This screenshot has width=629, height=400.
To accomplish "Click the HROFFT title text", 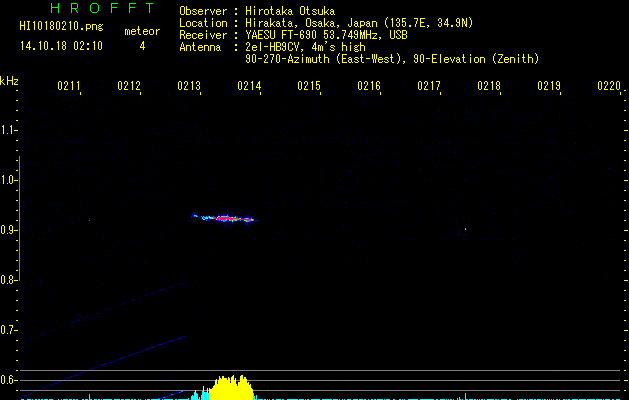I will click(x=103, y=8).
